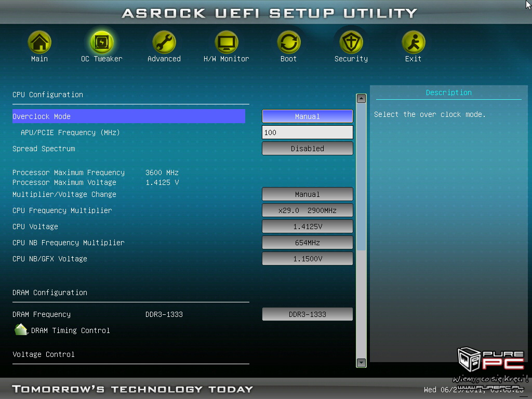Click the CPU Configuration section heading
This screenshot has height=399, width=532.
pyautogui.click(x=48, y=95)
